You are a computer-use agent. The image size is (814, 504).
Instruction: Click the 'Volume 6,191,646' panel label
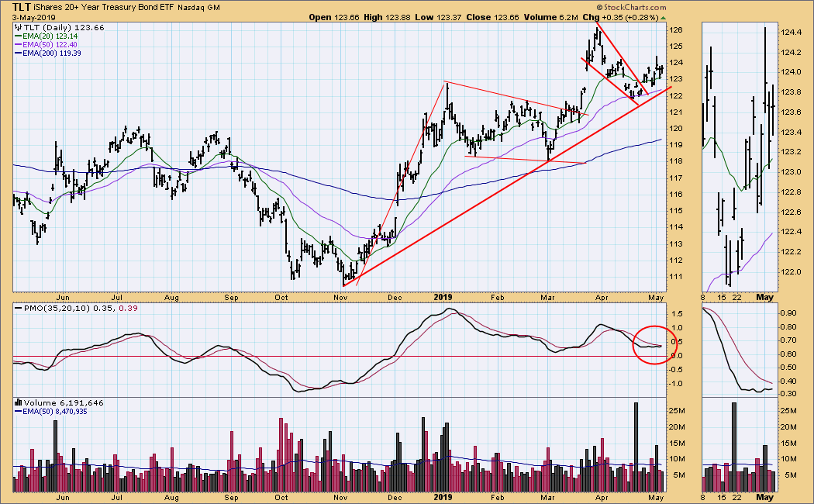click(64, 402)
